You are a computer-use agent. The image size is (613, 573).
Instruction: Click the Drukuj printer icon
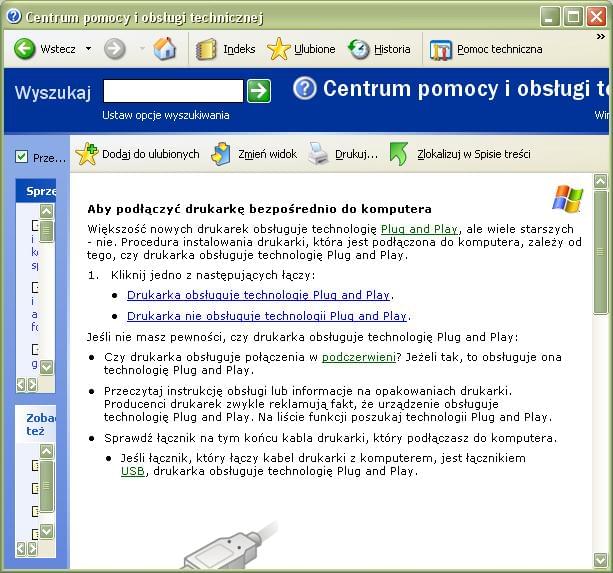(318, 154)
